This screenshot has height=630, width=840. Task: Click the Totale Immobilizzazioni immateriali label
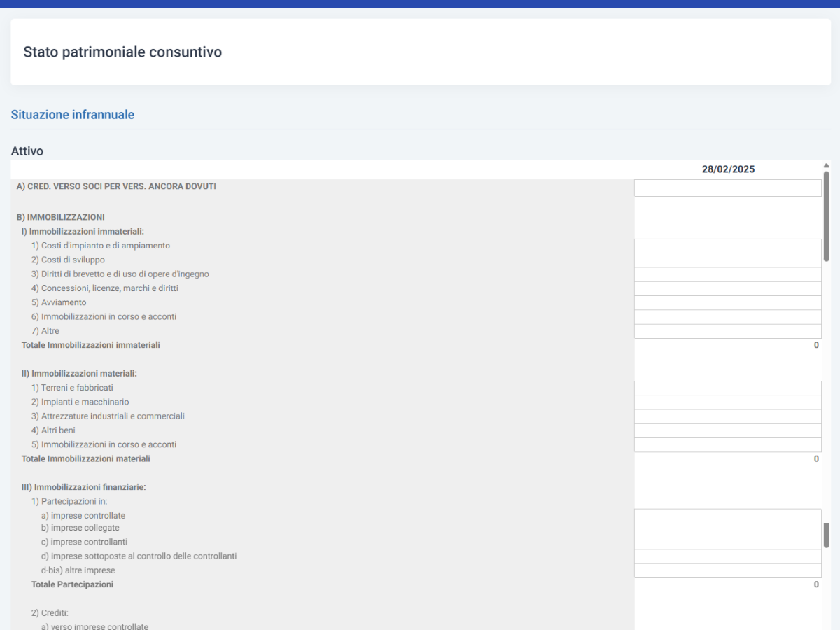(x=91, y=345)
